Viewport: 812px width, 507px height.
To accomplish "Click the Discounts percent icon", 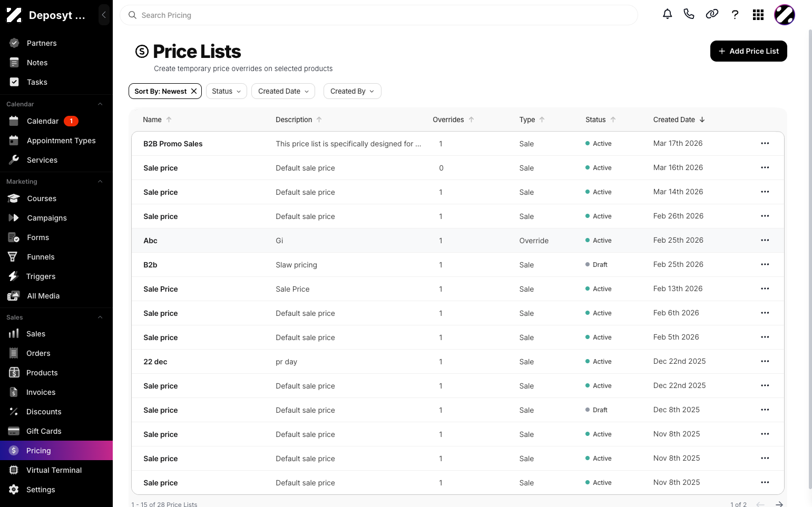I will click(x=14, y=412).
